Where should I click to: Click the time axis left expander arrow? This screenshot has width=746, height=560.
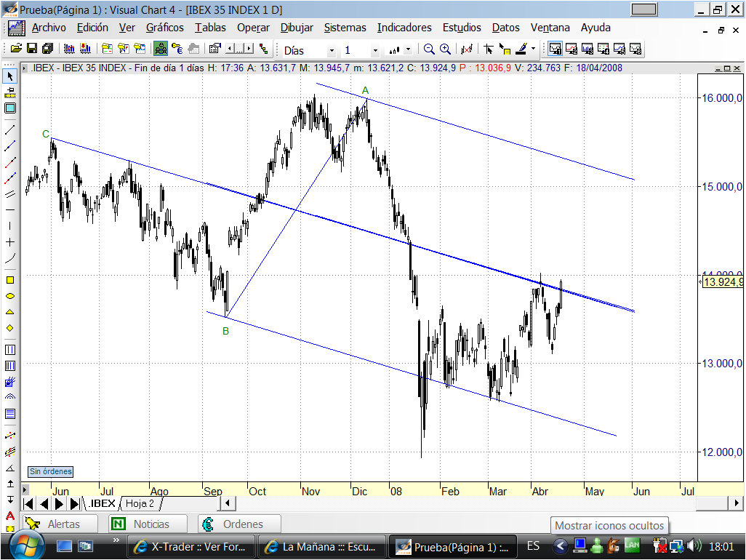(25, 489)
